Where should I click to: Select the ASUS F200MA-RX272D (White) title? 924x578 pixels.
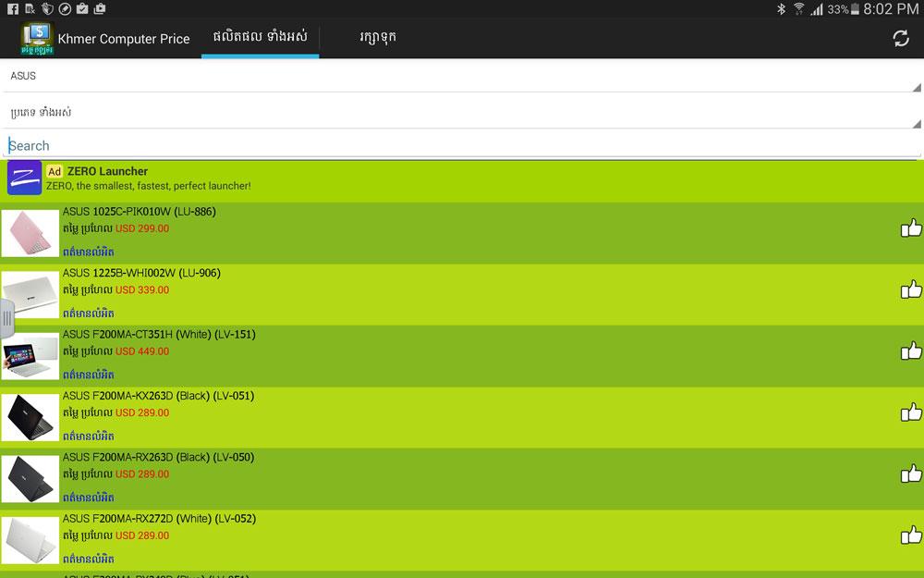159,519
